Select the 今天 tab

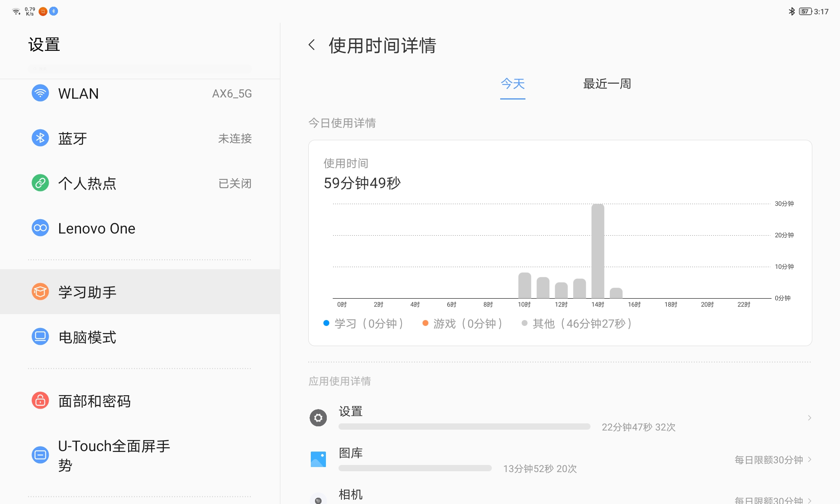tap(512, 84)
